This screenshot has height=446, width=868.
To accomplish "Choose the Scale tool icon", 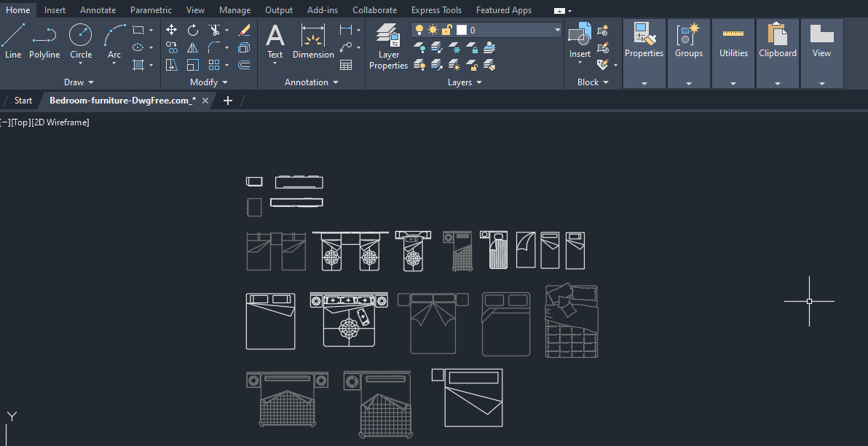I will [x=193, y=65].
